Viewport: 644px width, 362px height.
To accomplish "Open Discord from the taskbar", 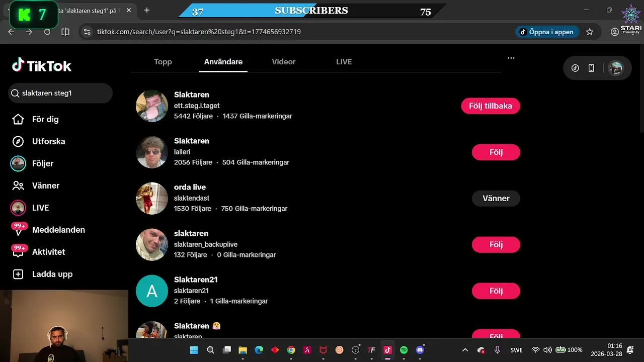I will pos(420,350).
